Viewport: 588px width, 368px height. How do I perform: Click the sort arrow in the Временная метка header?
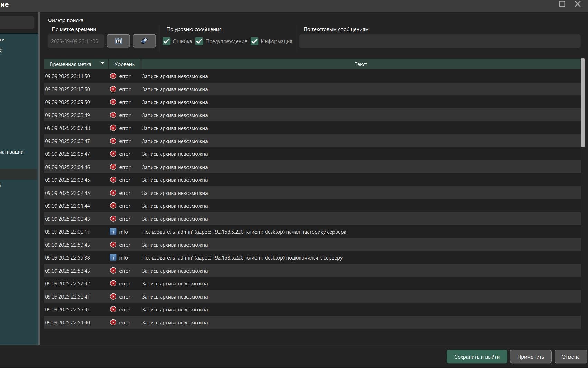tap(102, 63)
